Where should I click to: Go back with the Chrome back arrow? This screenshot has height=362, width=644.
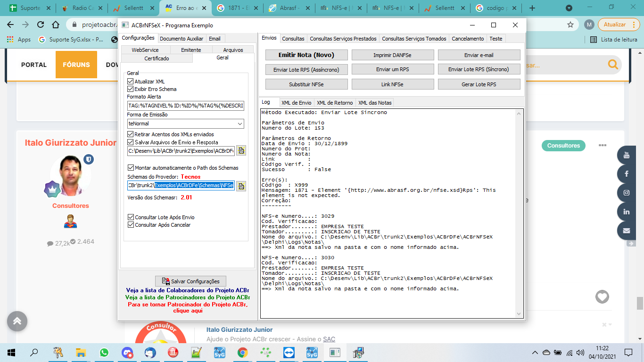point(10,25)
